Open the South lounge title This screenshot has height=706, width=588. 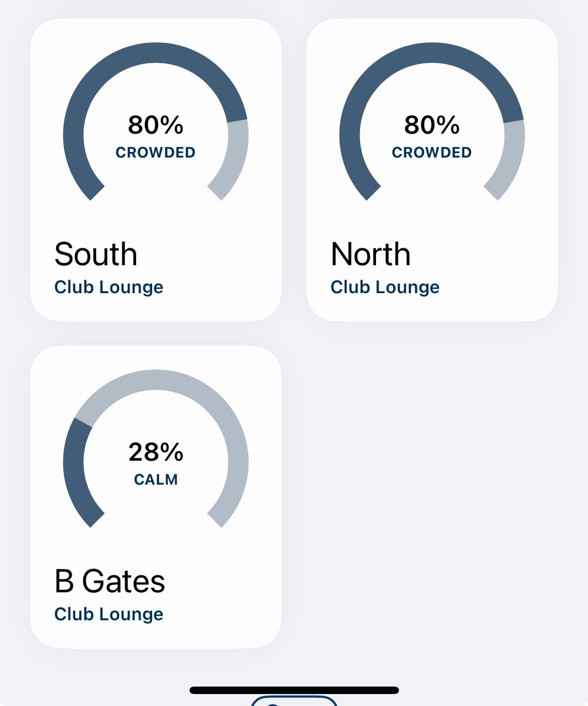(96, 254)
